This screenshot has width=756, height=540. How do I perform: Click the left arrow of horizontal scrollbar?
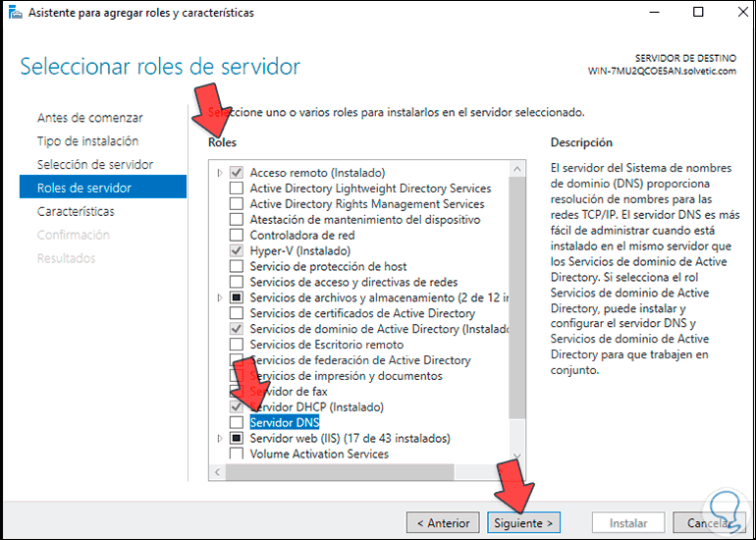217,471
